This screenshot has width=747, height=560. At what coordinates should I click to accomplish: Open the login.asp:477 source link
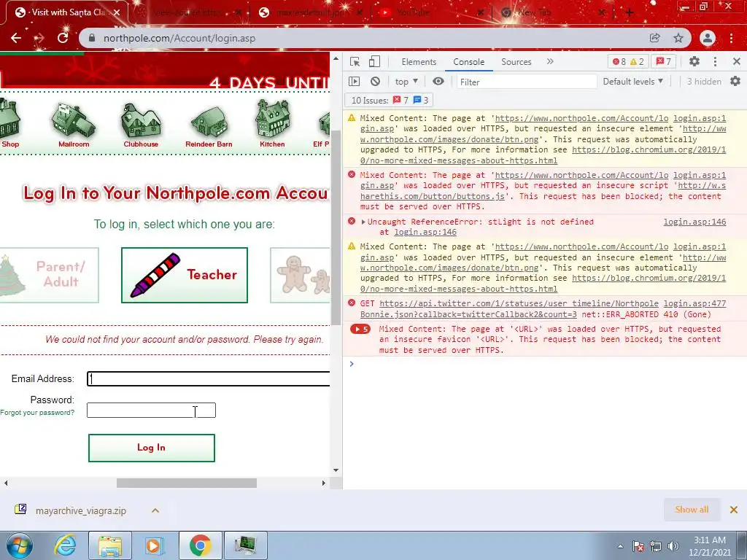click(x=694, y=303)
